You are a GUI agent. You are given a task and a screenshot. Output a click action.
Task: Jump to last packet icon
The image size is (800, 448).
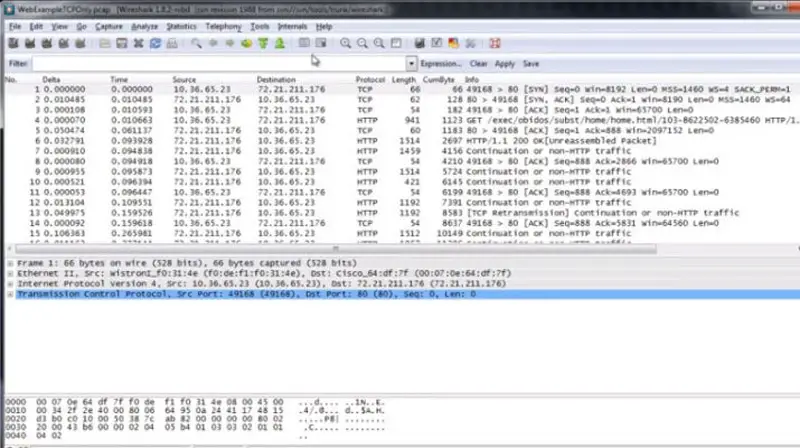click(280, 43)
